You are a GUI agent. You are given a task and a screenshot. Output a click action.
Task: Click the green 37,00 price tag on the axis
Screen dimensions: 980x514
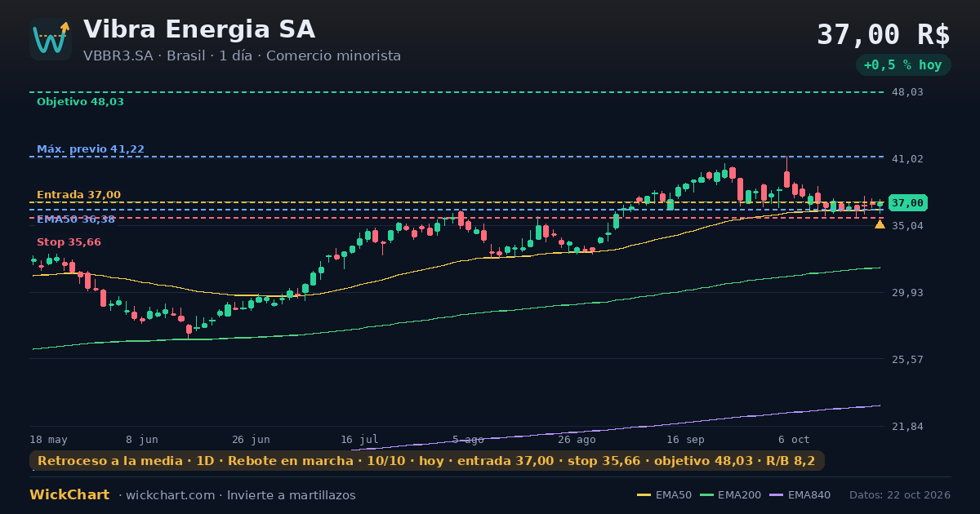907,202
